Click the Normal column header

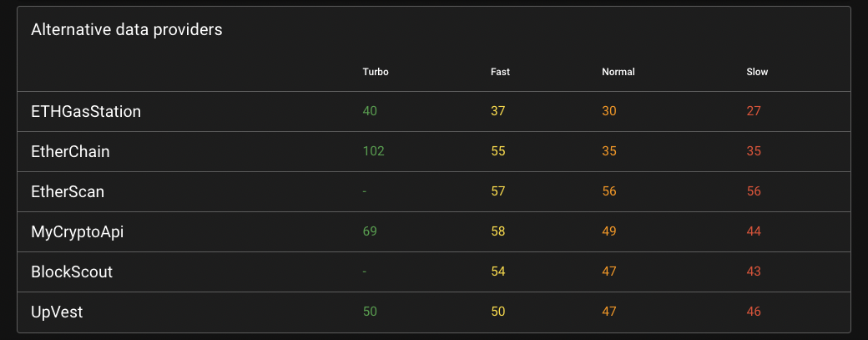[x=618, y=72]
